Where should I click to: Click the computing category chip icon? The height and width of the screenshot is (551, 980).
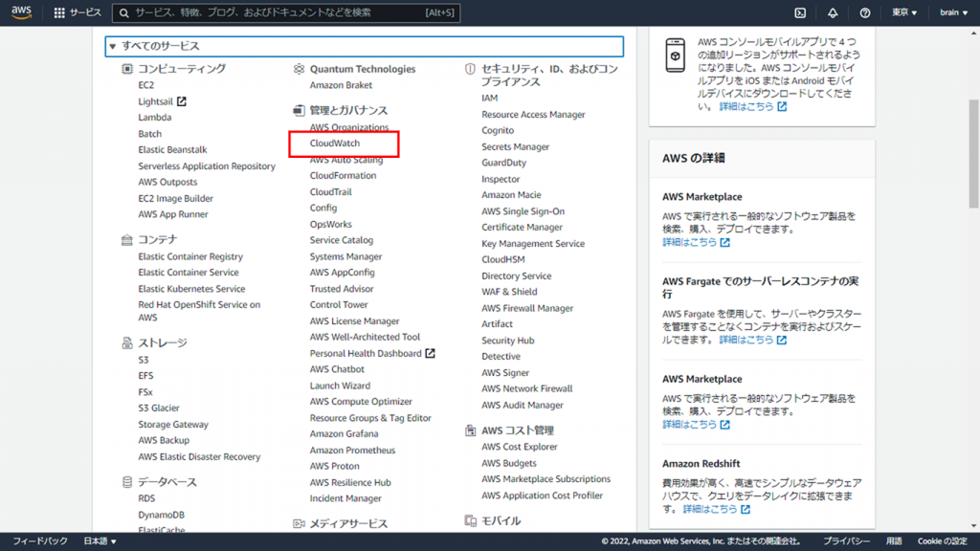tap(127, 69)
